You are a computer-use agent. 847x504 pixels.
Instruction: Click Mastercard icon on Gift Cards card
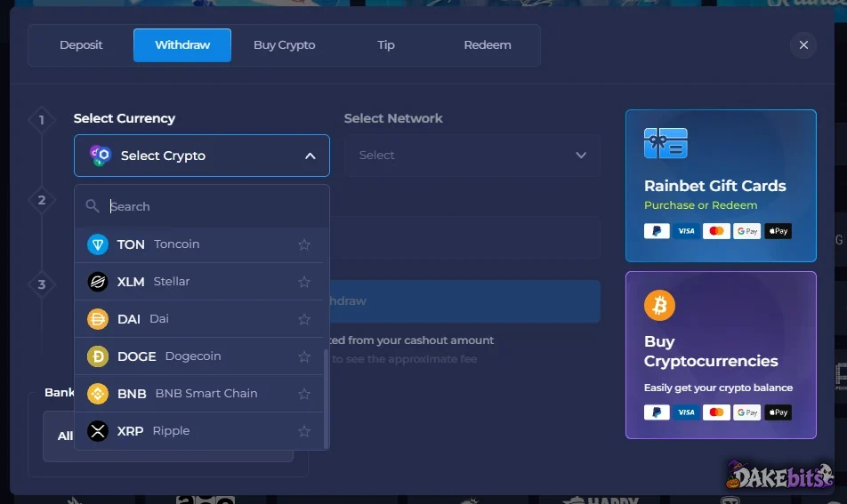click(x=716, y=231)
